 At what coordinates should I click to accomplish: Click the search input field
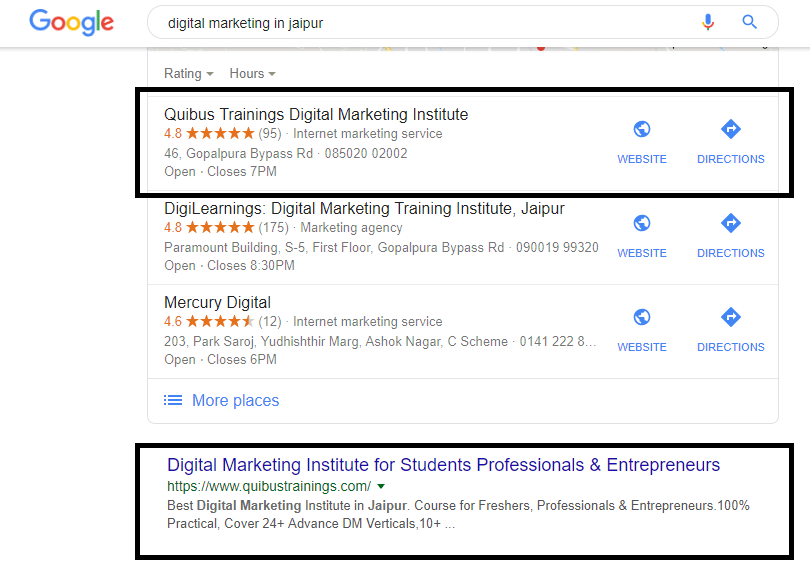[400, 22]
